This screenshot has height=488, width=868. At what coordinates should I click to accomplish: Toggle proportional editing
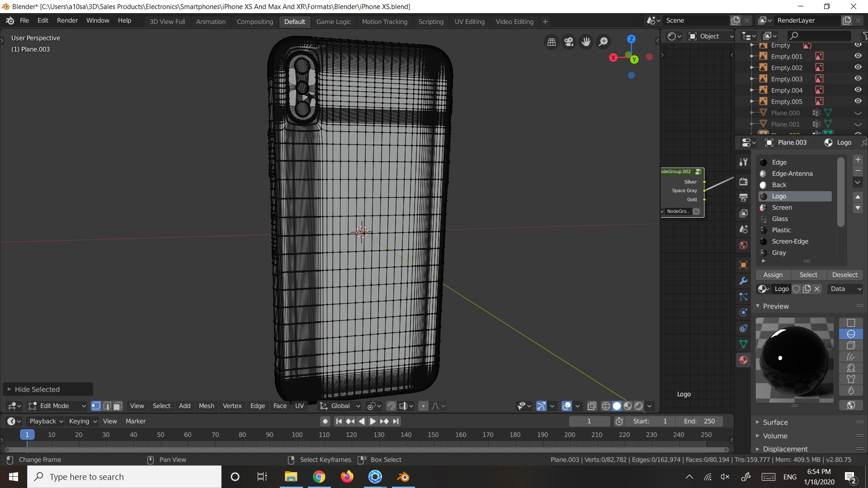coord(423,406)
